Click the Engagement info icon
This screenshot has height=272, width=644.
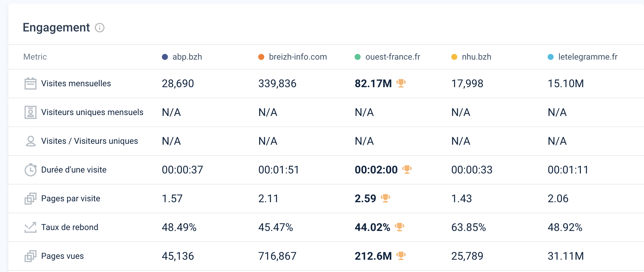click(x=99, y=28)
